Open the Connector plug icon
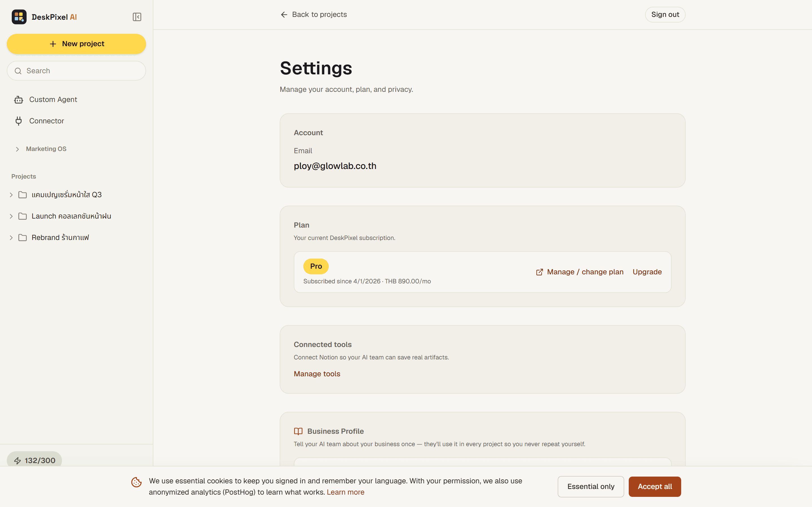This screenshot has height=507, width=812. [x=19, y=121]
